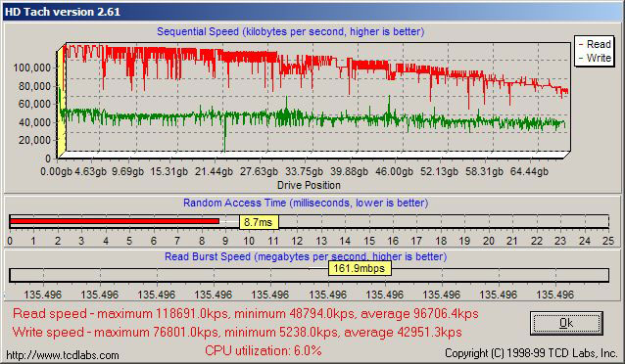625x364 pixels.
Task: Click the 33.75gb axis label
Action: 304,171
